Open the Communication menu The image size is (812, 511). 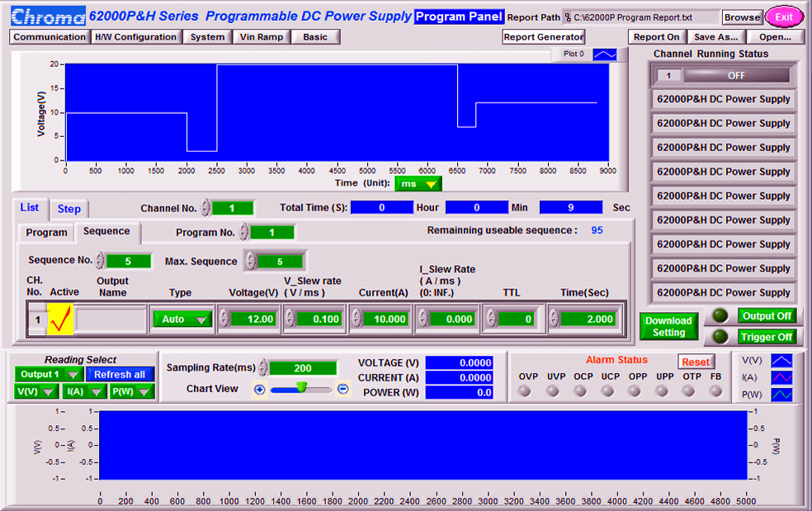point(50,37)
